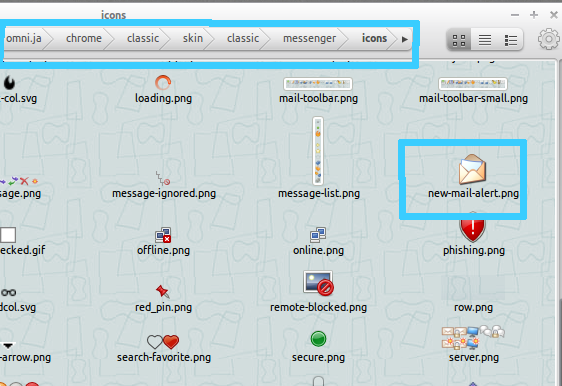The image size is (562, 386).
Task: Switch to icon grid view
Action: point(459,40)
